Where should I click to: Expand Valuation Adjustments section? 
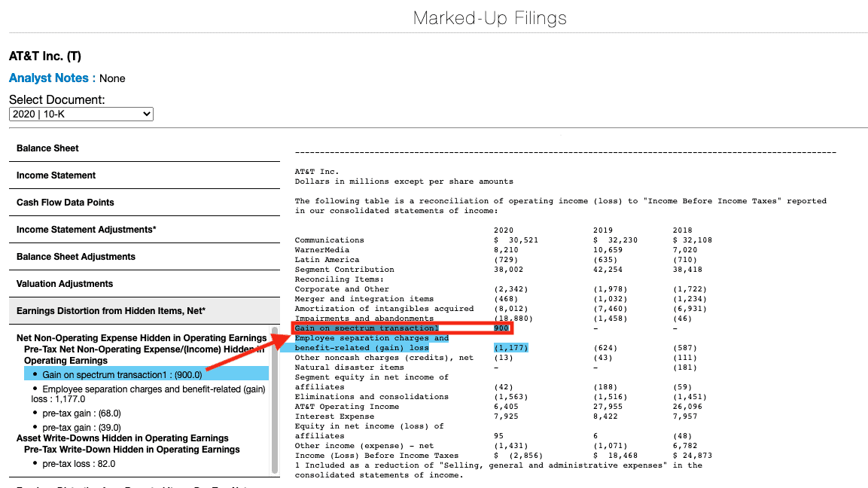coord(145,284)
